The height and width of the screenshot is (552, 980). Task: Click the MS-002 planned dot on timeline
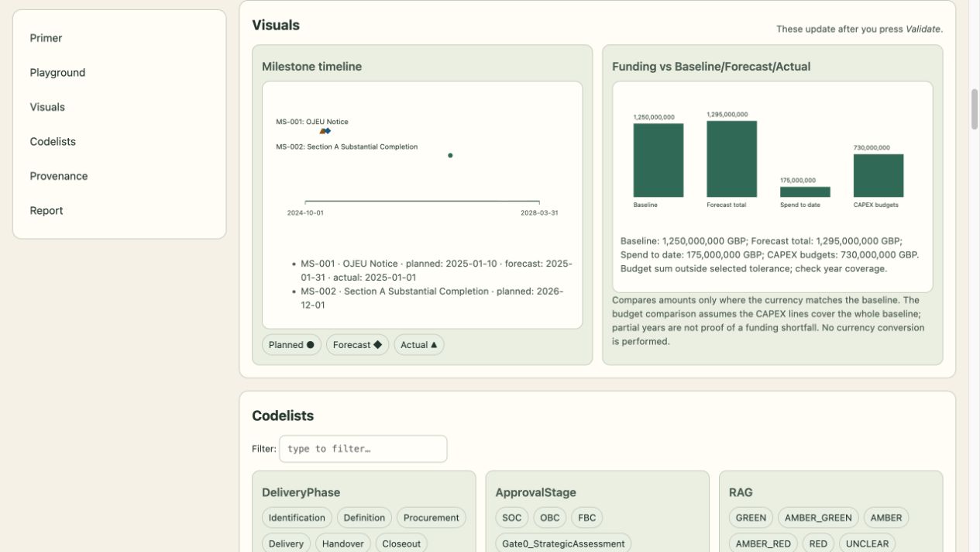450,155
